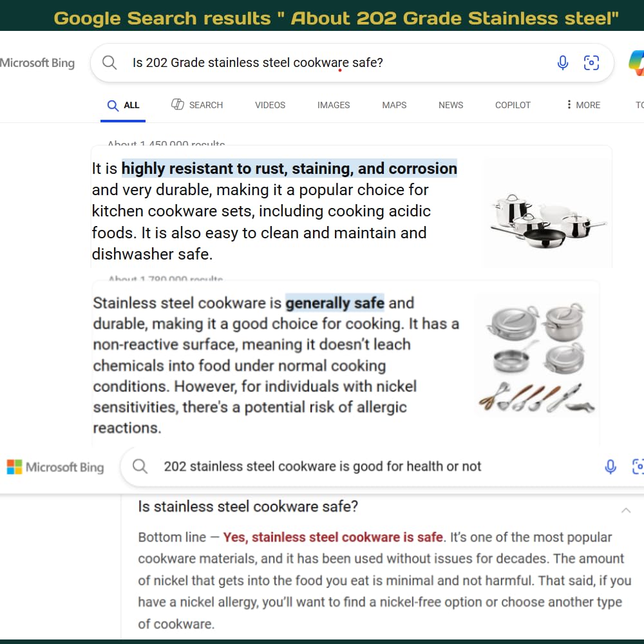Open the Copilot icon at top right
Viewport: 644px width, 644px height.
coord(636,62)
